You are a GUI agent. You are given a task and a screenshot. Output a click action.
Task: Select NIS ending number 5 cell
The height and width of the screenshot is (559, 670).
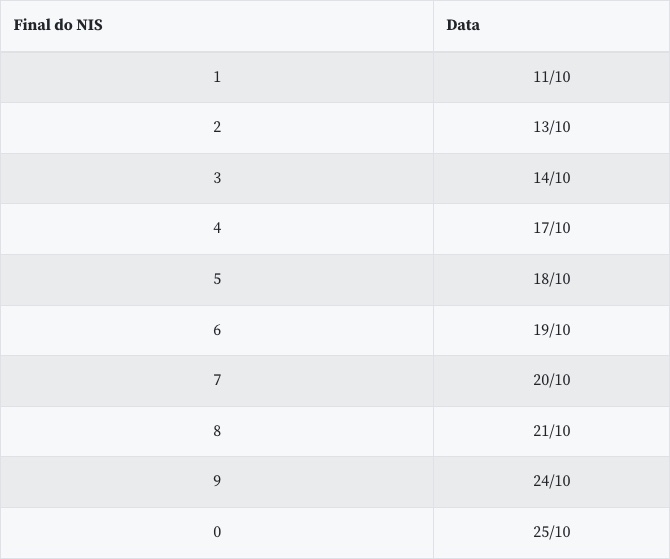coord(217,279)
